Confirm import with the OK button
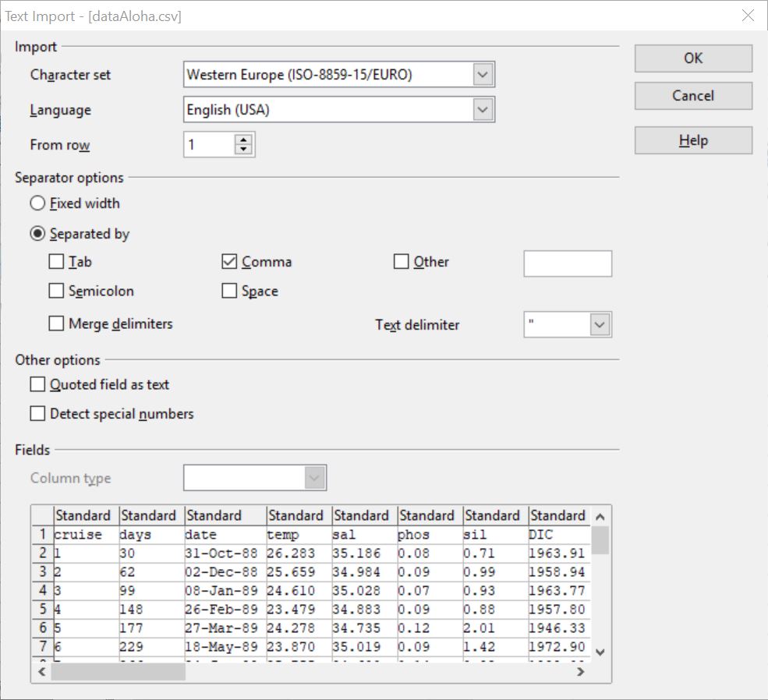 (692, 58)
